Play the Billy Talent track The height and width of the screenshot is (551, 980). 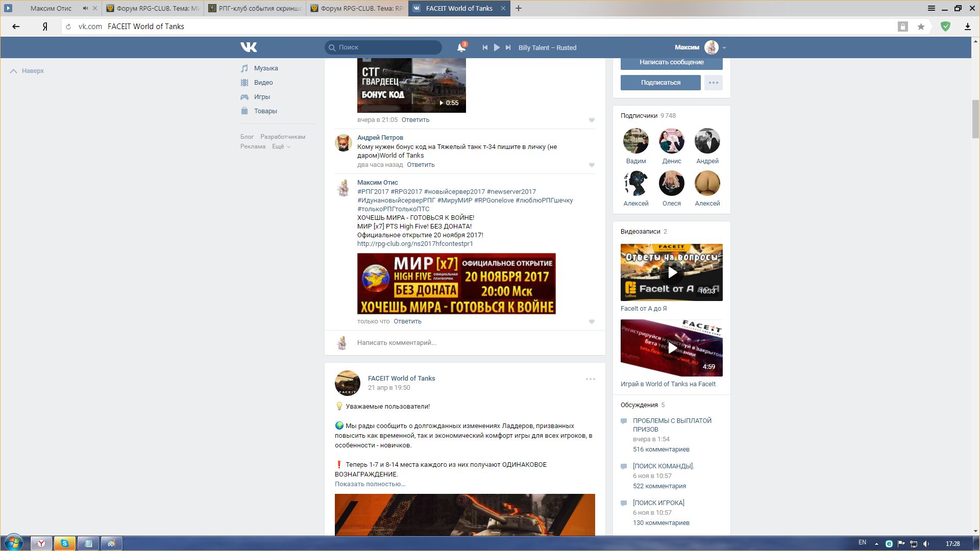point(497,47)
